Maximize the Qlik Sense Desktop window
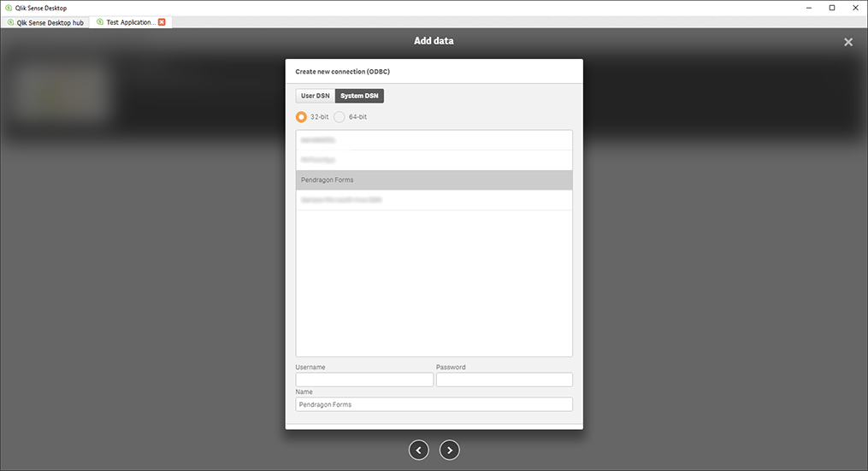The height and width of the screenshot is (471, 868). coord(832,8)
